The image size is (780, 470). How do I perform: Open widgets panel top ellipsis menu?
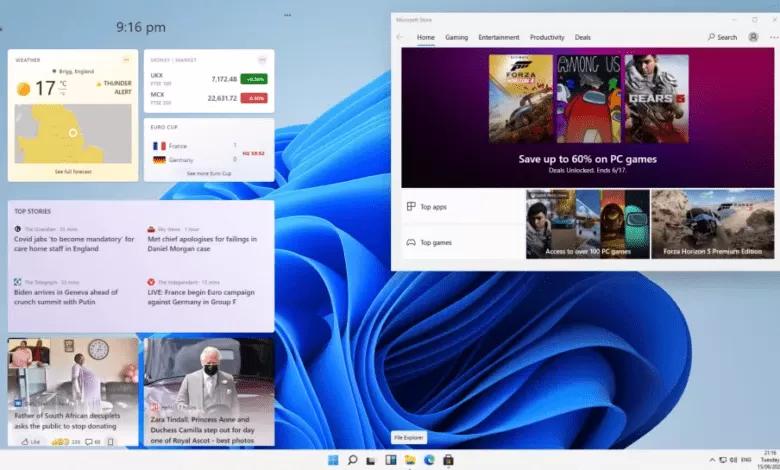(288, 15)
